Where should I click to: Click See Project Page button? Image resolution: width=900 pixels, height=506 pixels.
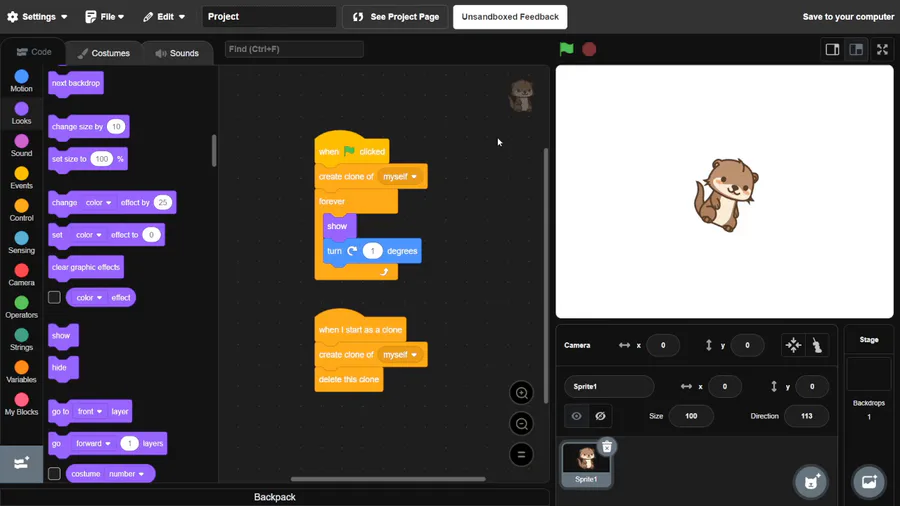point(395,17)
